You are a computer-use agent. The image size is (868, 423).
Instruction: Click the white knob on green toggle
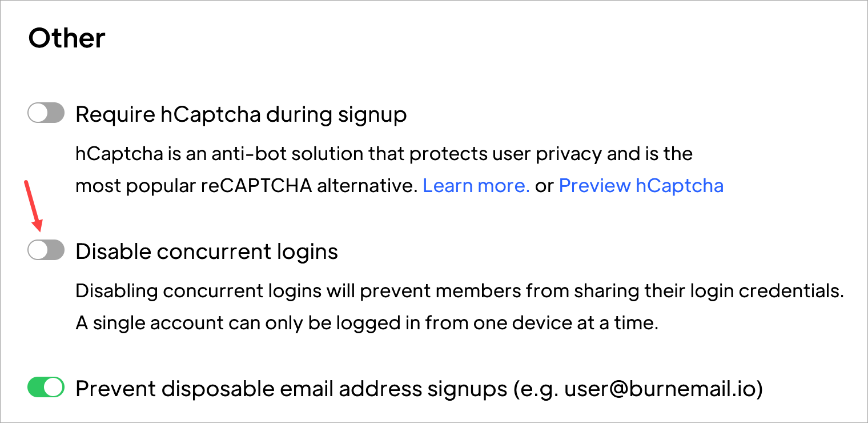(54, 388)
